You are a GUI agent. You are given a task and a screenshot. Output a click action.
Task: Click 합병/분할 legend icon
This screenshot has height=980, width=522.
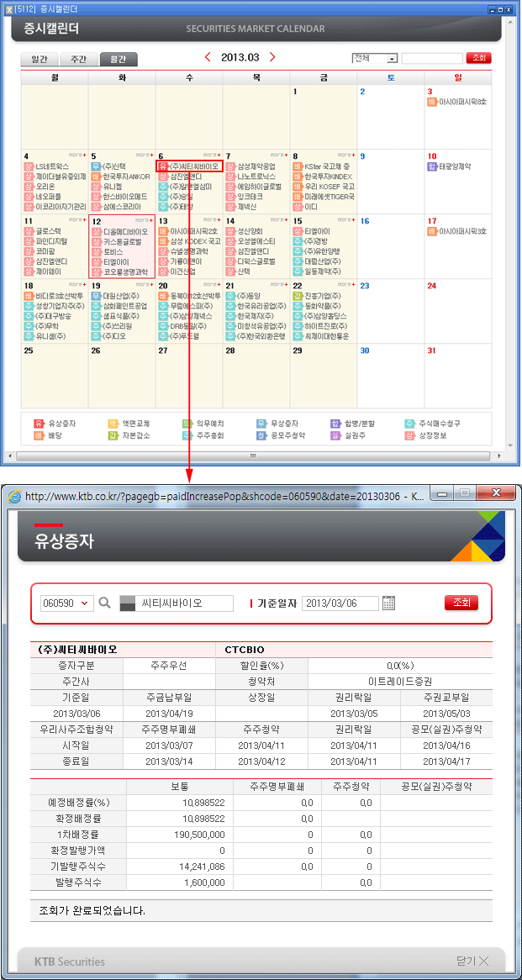click(x=336, y=424)
